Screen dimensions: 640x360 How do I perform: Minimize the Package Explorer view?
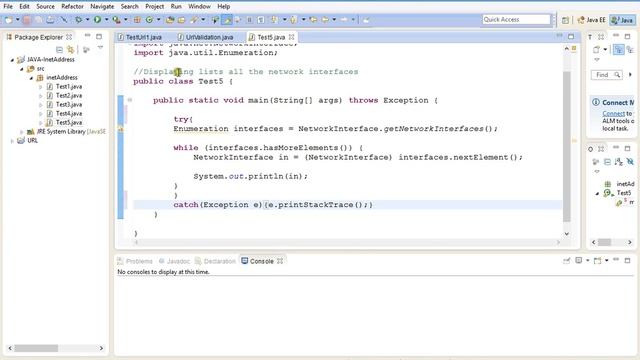[x=87, y=36]
